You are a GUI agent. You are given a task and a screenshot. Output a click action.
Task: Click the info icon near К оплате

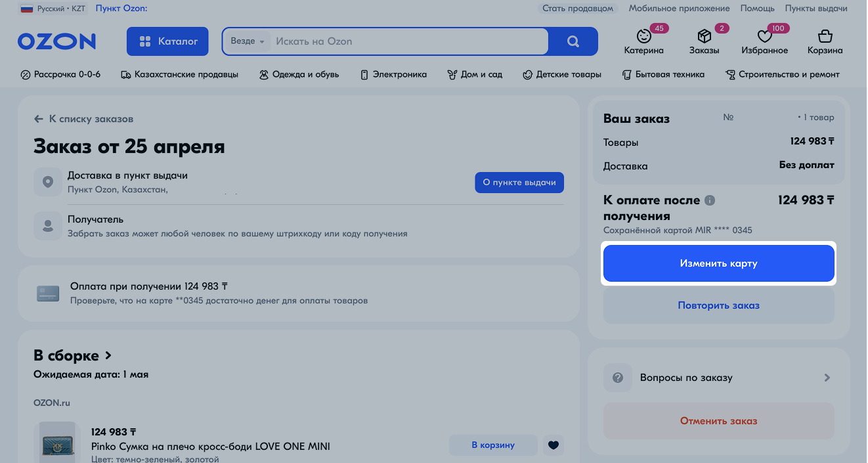point(710,200)
